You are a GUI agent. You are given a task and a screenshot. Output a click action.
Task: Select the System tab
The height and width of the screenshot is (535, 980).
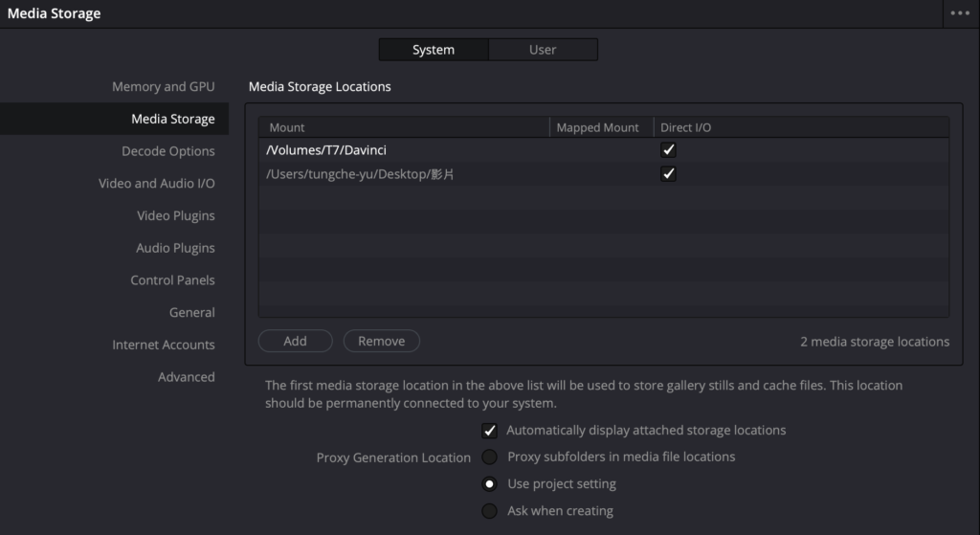pos(434,50)
